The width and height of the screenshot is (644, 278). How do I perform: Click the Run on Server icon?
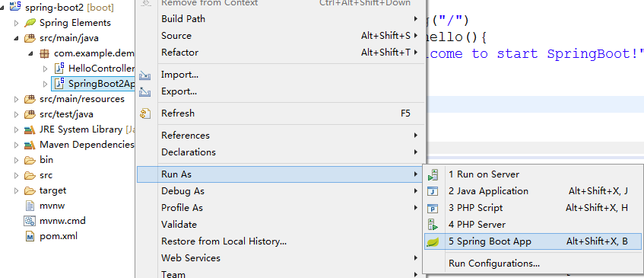click(x=433, y=174)
